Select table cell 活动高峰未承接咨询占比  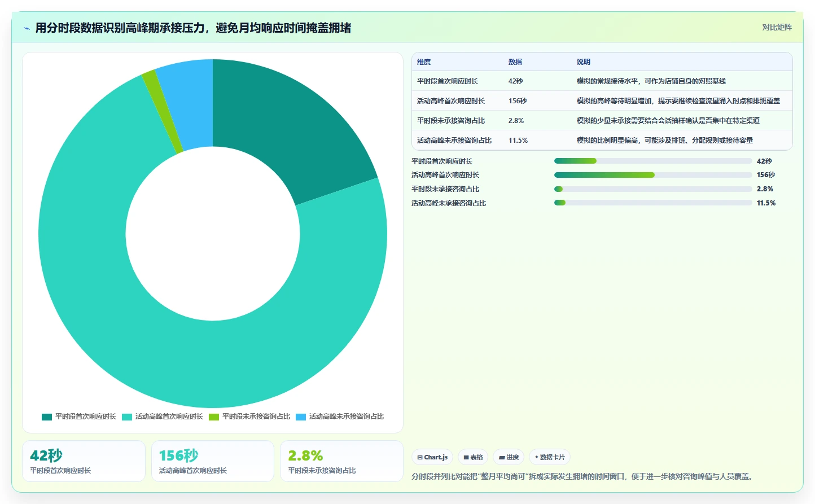click(454, 141)
